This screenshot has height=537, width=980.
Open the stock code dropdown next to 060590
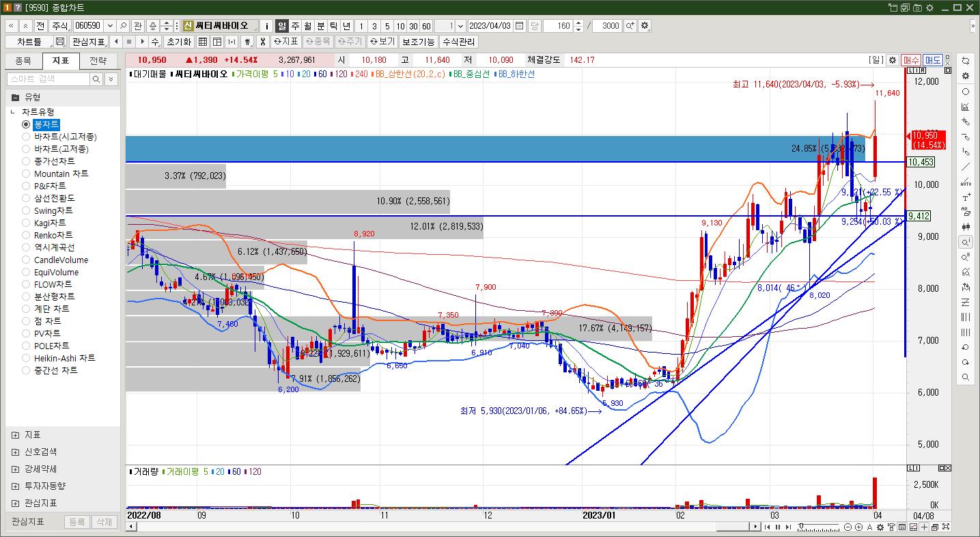tap(109, 26)
